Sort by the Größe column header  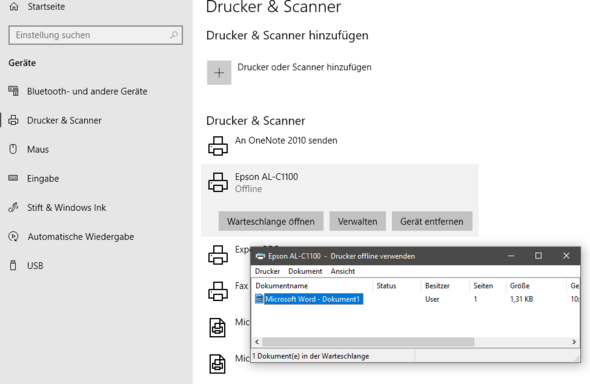click(x=536, y=286)
